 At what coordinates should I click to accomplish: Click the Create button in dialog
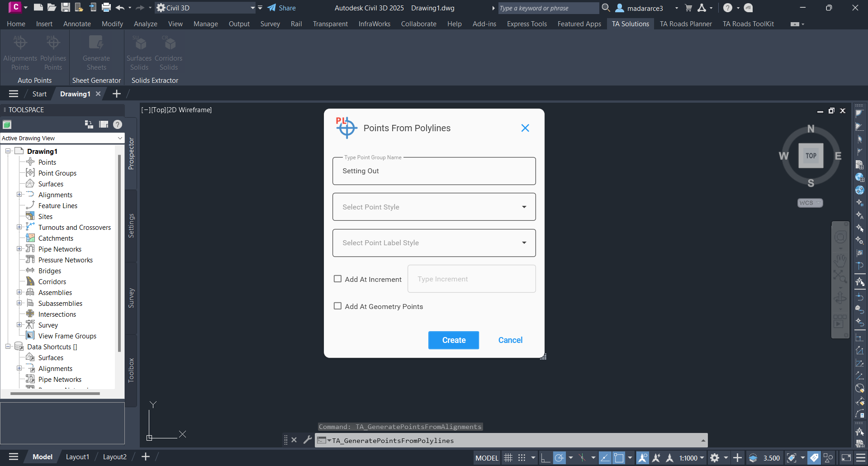454,340
